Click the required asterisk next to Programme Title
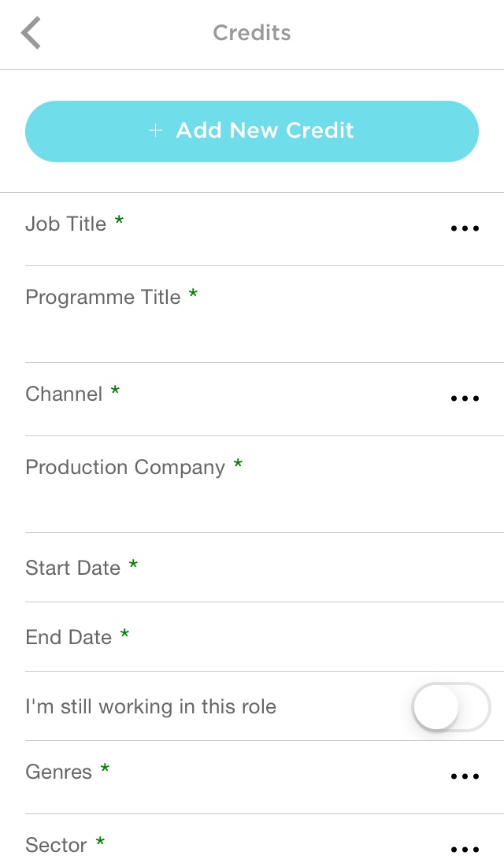504x863 pixels. (193, 294)
